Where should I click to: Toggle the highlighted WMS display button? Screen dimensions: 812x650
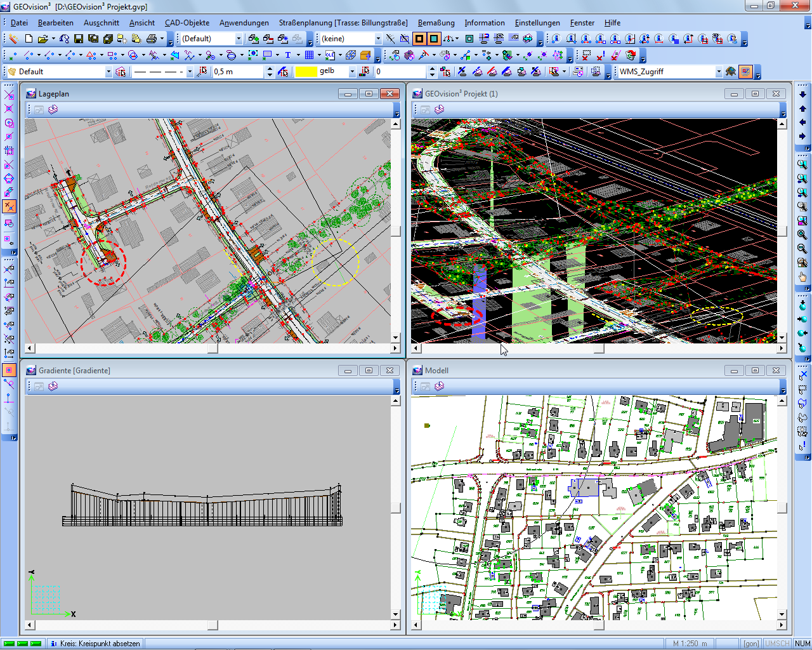745,71
